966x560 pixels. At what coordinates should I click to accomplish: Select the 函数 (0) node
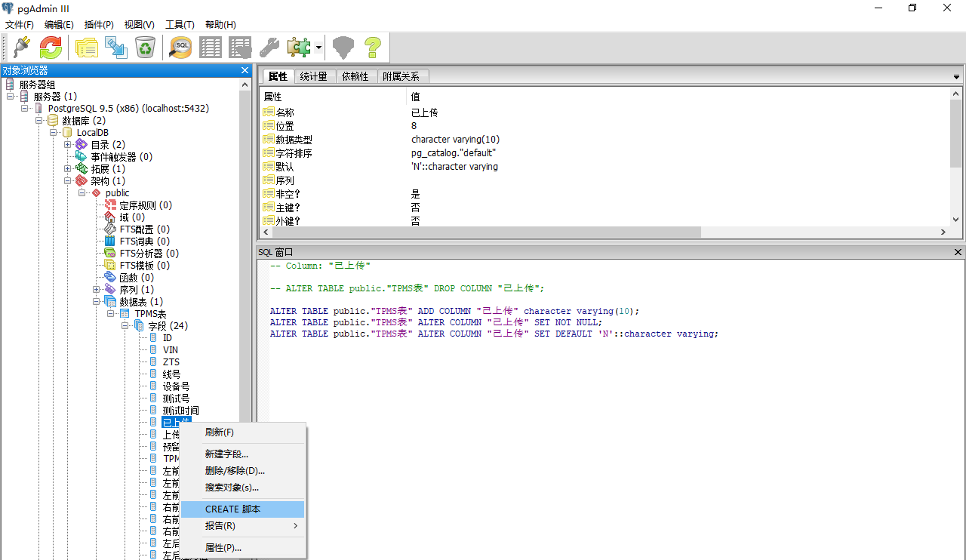coord(137,278)
